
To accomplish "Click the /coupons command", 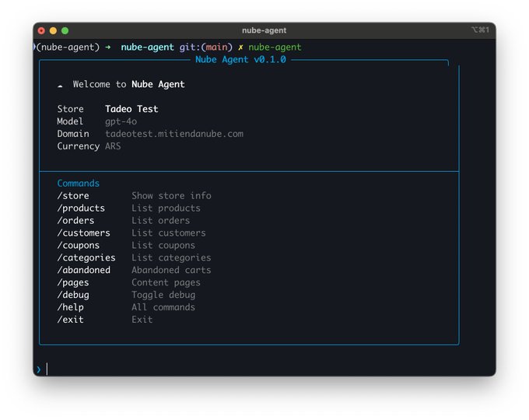I will click(x=79, y=245).
